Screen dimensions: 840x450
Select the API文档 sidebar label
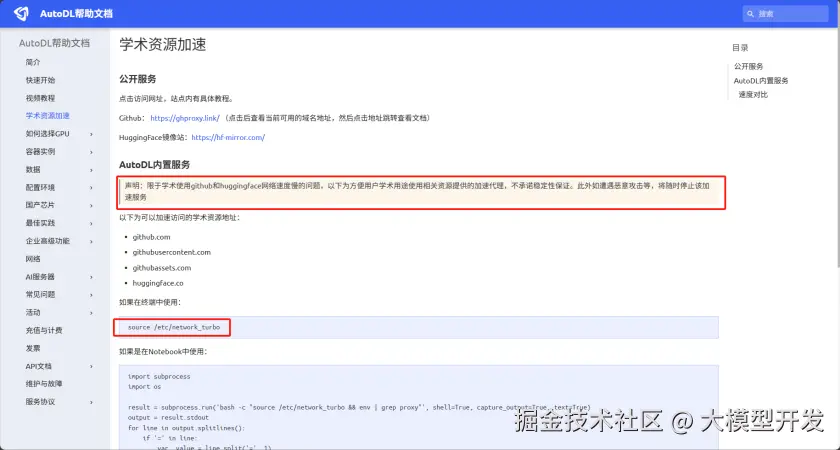pos(39,366)
